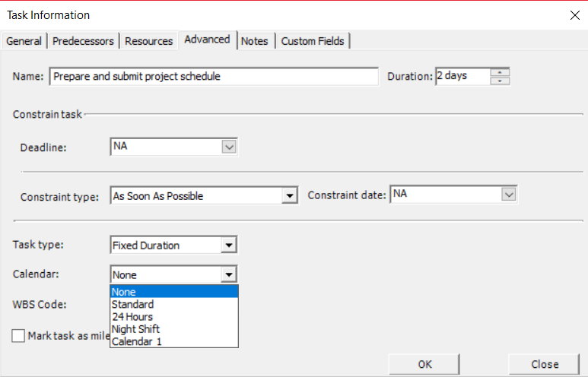Decrease Duration with the down spinner arrow
Image resolution: width=588 pixels, height=377 pixels.
point(500,81)
